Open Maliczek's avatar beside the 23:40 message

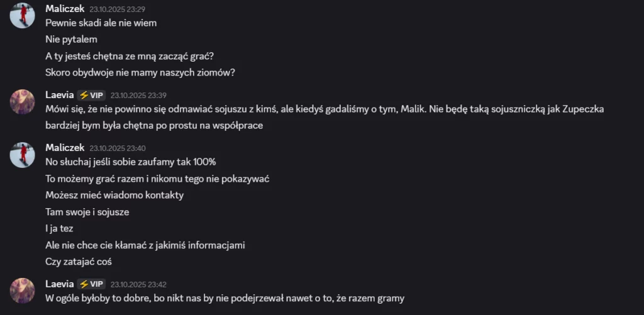click(x=23, y=155)
